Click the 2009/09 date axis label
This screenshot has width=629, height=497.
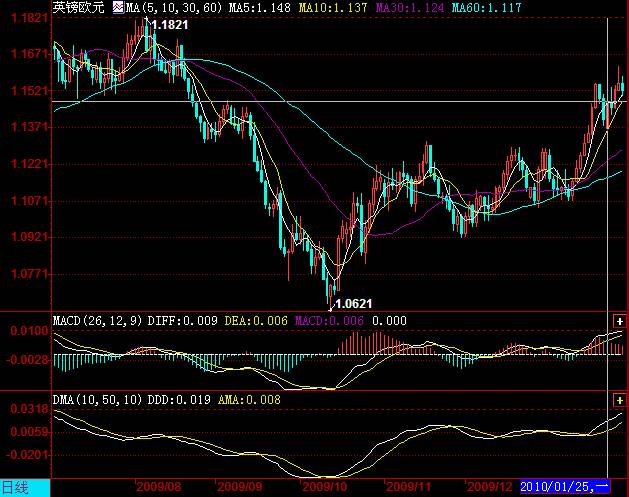coord(240,487)
